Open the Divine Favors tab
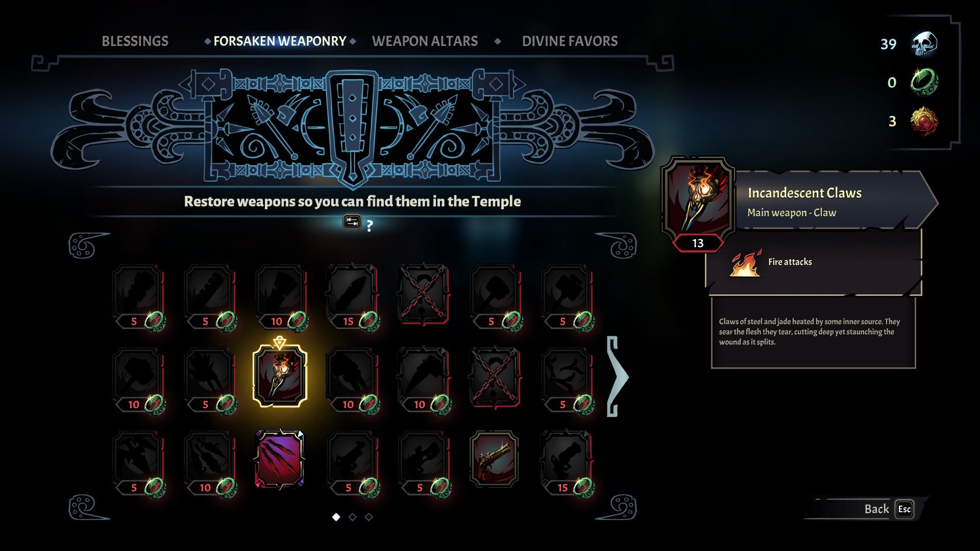Screen dimensions: 980x551 [570, 41]
